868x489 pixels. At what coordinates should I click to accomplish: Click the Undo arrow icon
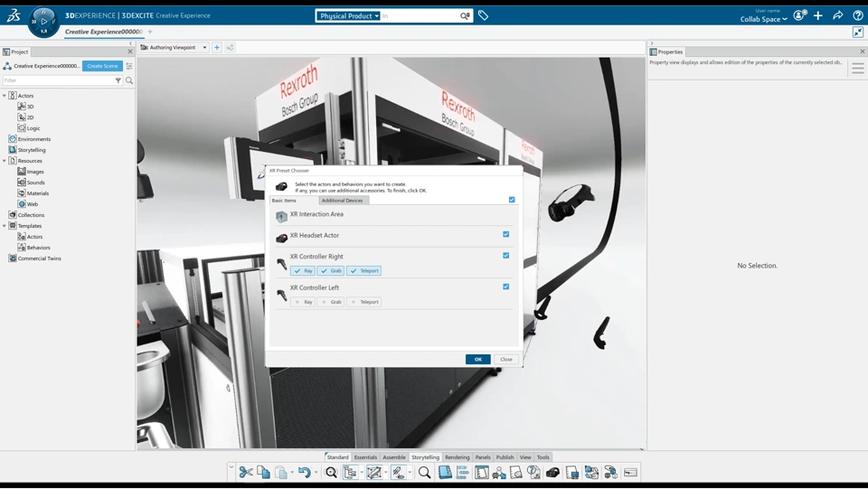tap(305, 473)
